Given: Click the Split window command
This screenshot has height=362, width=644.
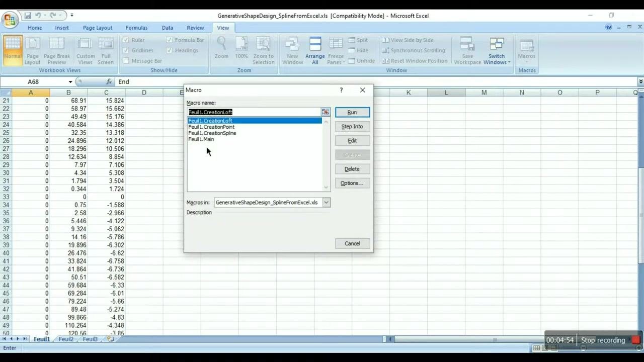Looking at the screenshot, I should click(x=358, y=40).
